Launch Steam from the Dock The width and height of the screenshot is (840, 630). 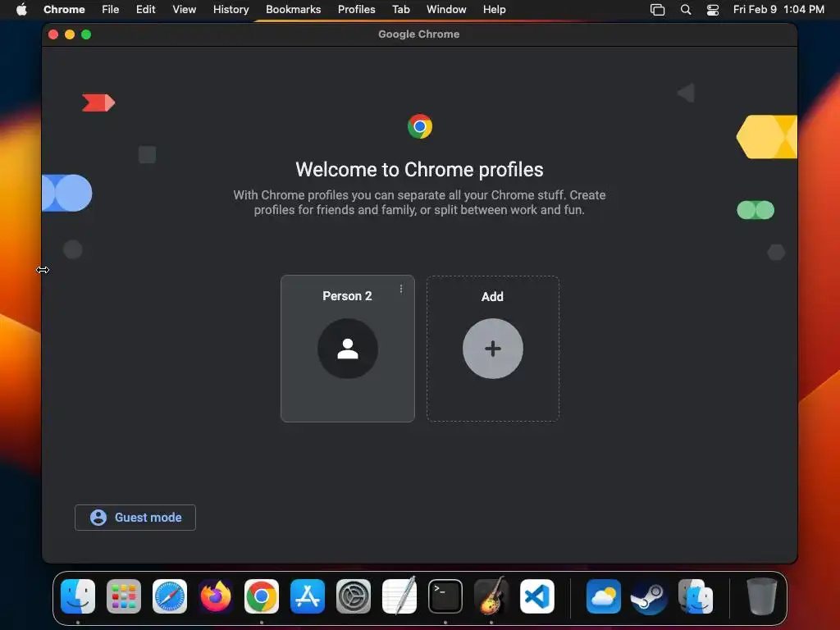(x=650, y=596)
